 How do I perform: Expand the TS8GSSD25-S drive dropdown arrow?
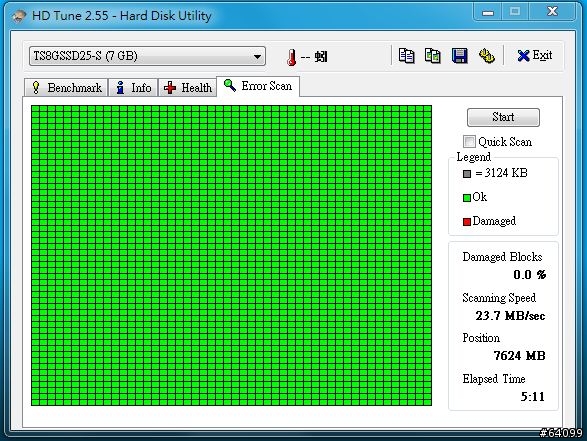[x=257, y=57]
